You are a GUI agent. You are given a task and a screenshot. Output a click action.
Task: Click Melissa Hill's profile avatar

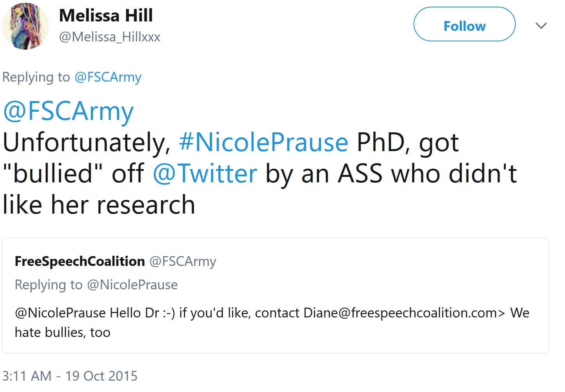coord(26,26)
